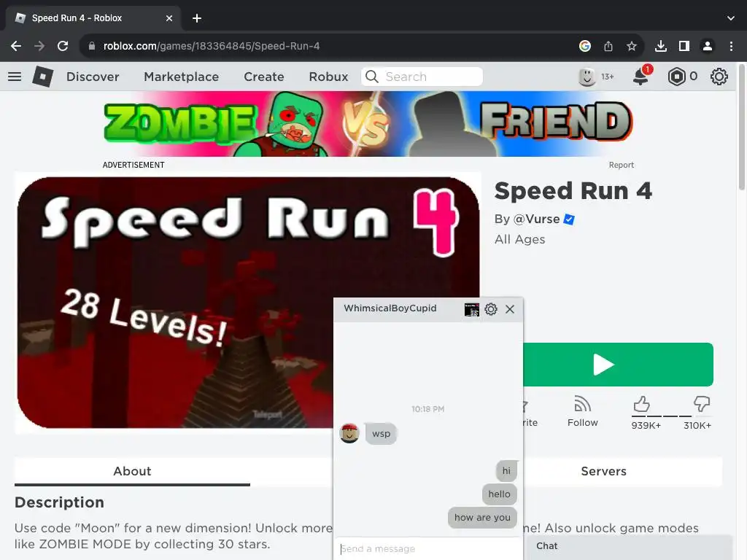The image size is (747, 560).
Task: Open the browser downloads icon
Action: [x=661, y=46]
